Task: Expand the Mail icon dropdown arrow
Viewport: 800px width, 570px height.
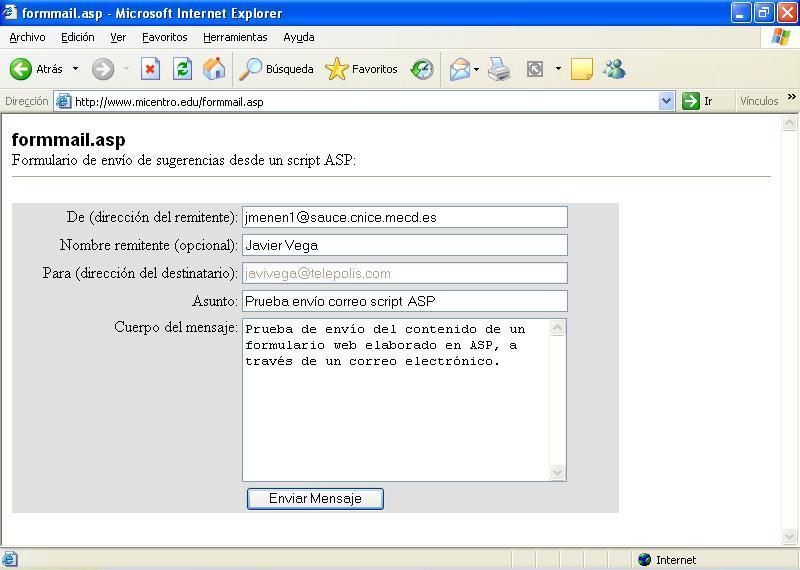Action: pos(477,69)
